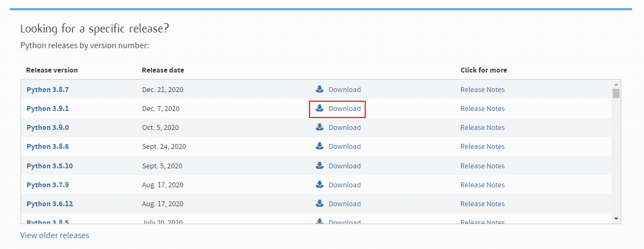The height and width of the screenshot is (249, 644).
Task: Click download icon in Python 3.7.9 row
Action: pyautogui.click(x=319, y=185)
